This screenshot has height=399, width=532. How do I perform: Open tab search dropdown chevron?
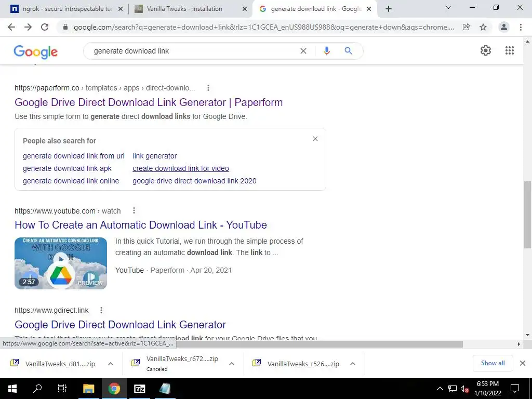click(x=448, y=7)
